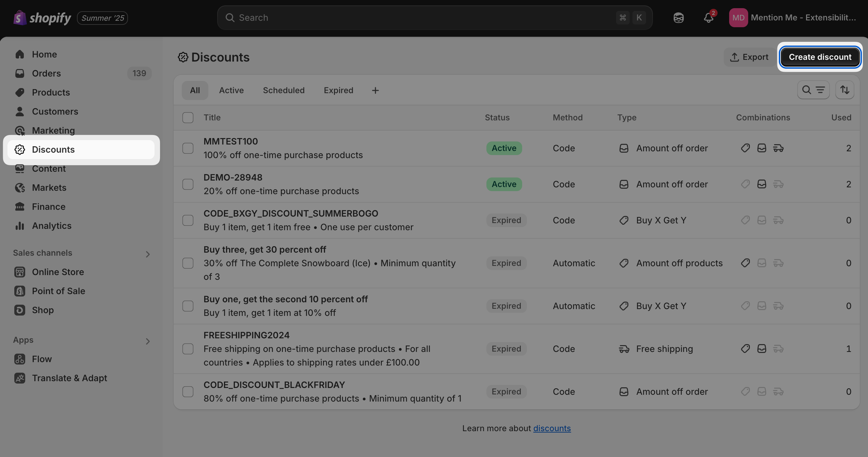
Task: Switch to the Scheduled tab
Action: (x=284, y=90)
